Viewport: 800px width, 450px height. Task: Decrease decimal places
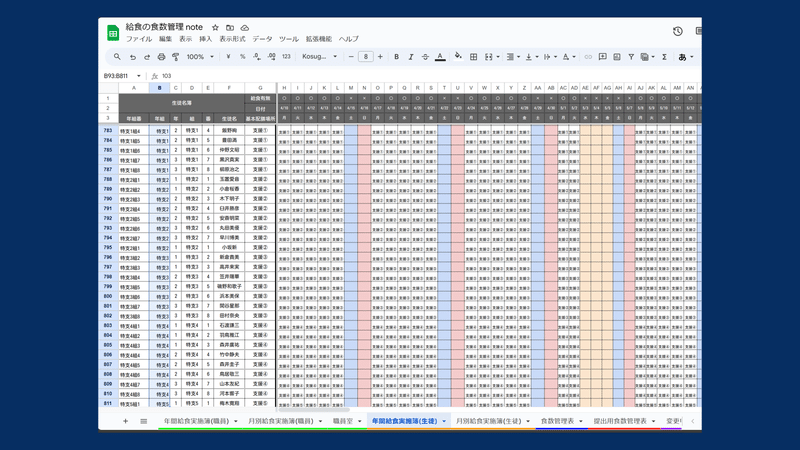click(257, 57)
